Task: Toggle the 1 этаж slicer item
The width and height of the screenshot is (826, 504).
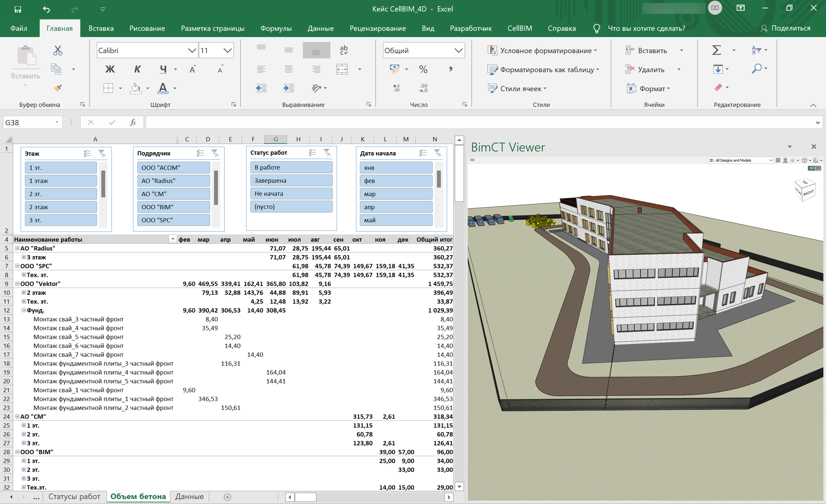Action: pos(61,180)
